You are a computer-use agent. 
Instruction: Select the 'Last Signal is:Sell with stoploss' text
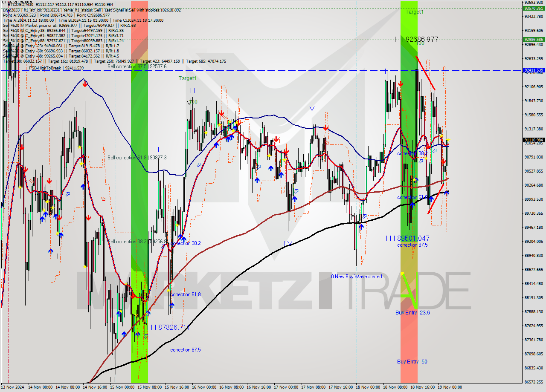point(131,10)
